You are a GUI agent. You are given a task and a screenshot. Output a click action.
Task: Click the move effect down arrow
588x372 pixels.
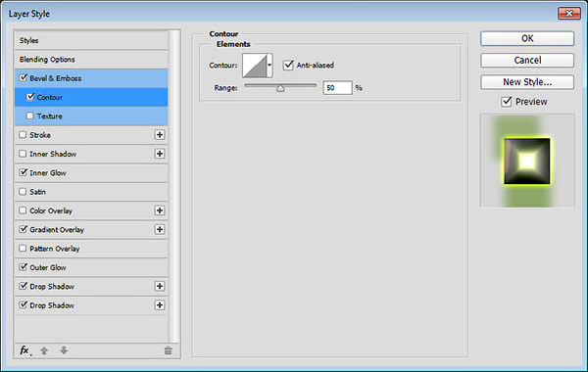click(64, 350)
